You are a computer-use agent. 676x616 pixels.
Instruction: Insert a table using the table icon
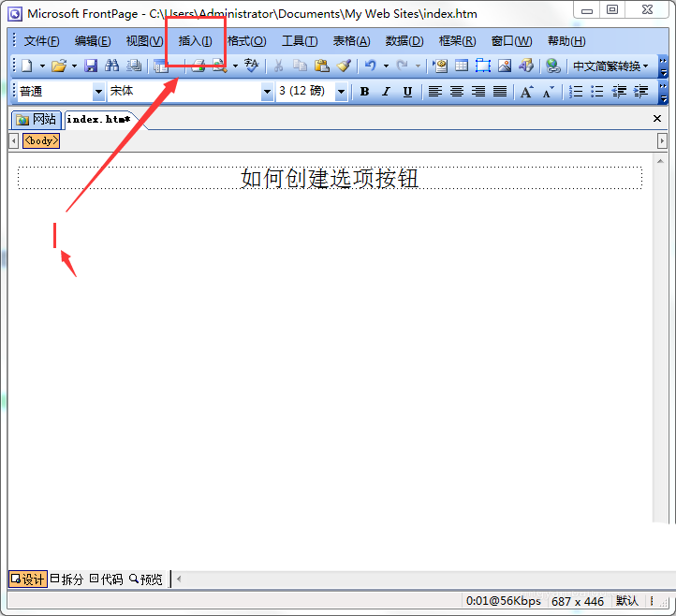pos(462,66)
